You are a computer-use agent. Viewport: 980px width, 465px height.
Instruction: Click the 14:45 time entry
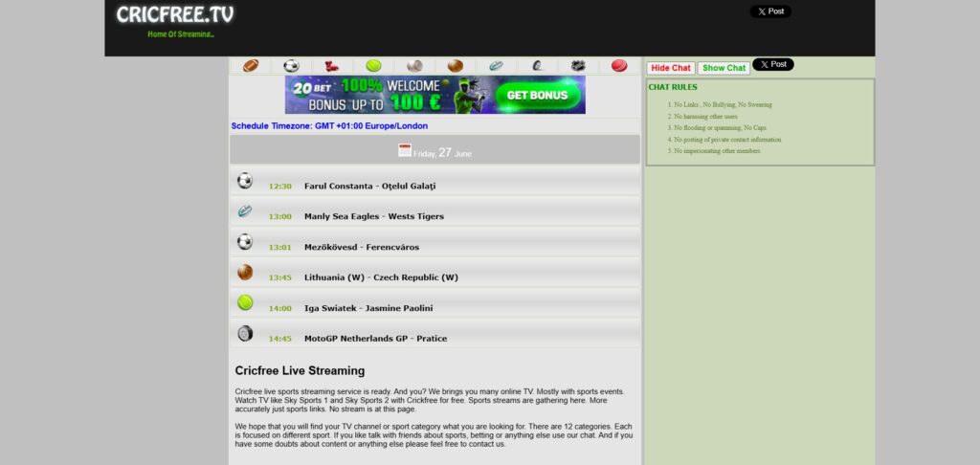(280, 340)
